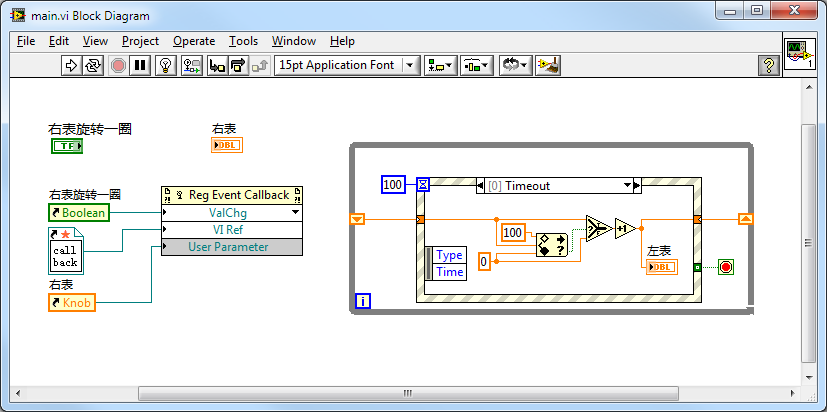The image size is (827, 412).
Task: Open the Context Help question mark
Action: 768,65
